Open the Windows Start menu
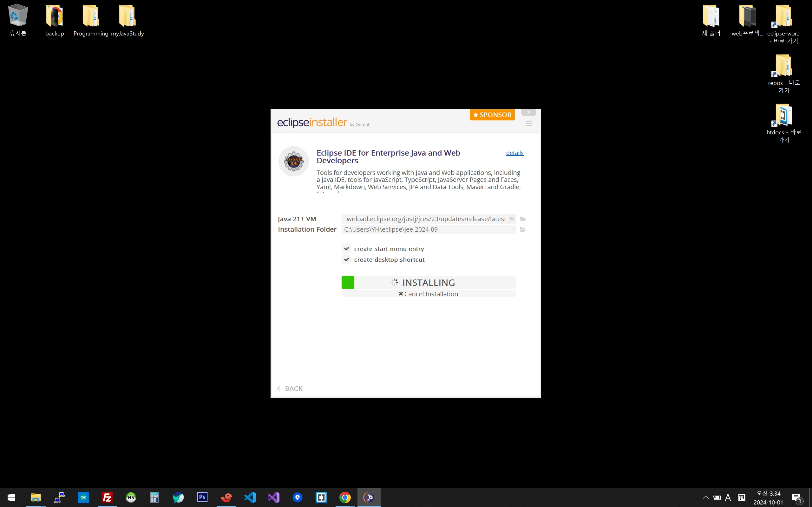 pos(11,497)
